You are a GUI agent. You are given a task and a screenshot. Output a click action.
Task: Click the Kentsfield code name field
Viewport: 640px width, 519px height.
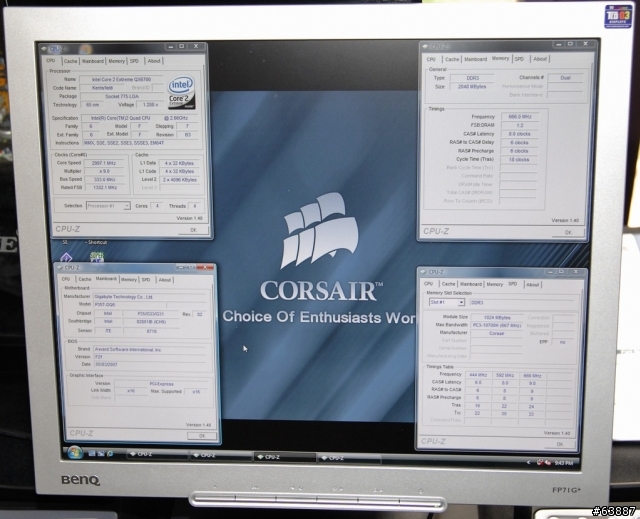point(103,88)
